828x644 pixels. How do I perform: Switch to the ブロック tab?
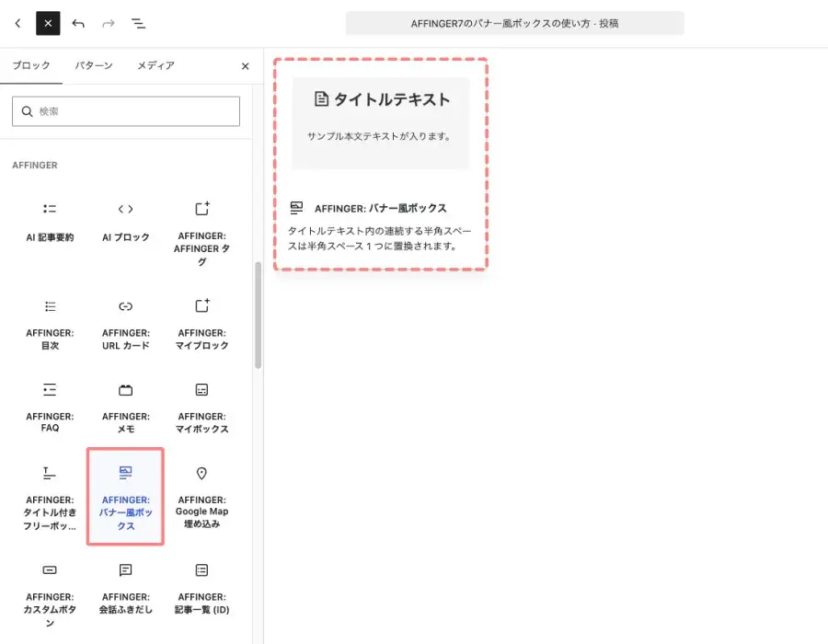[x=31, y=65]
